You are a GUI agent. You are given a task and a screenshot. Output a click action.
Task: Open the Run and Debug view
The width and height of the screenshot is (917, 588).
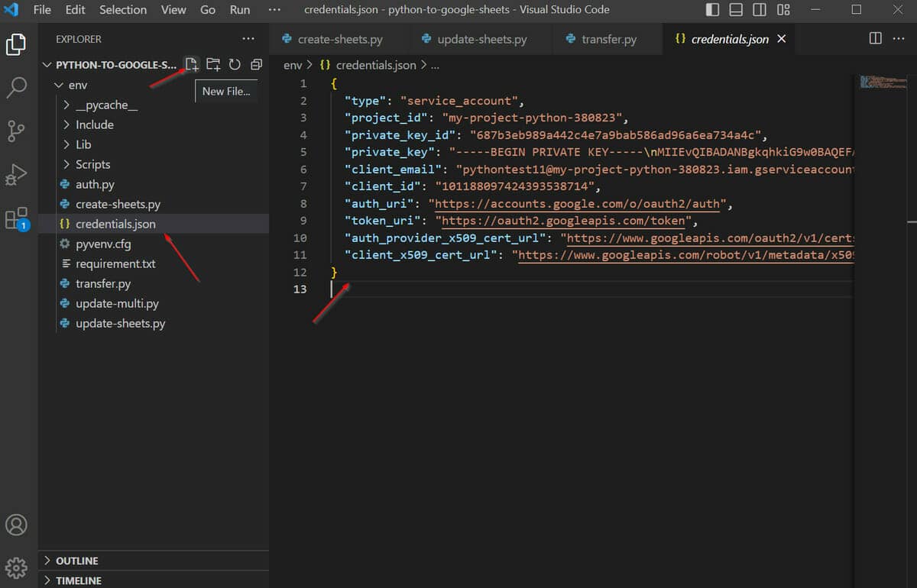pyautogui.click(x=16, y=175)
